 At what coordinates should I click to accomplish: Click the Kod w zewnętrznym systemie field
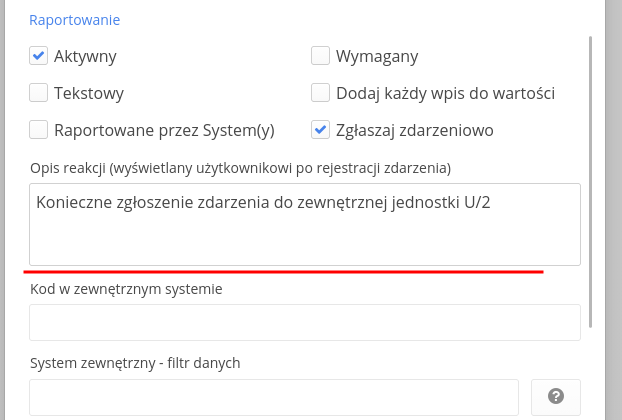(305, 322)
